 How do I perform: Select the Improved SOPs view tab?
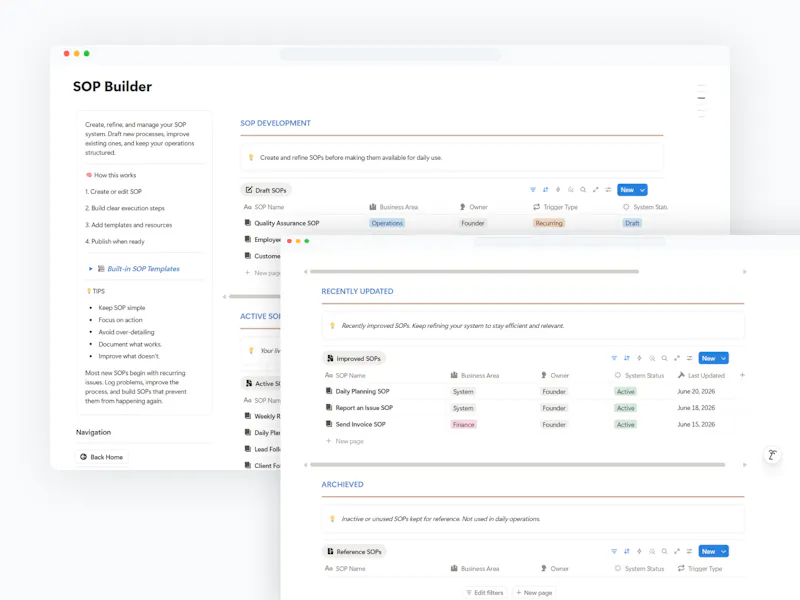pos(354,359)
